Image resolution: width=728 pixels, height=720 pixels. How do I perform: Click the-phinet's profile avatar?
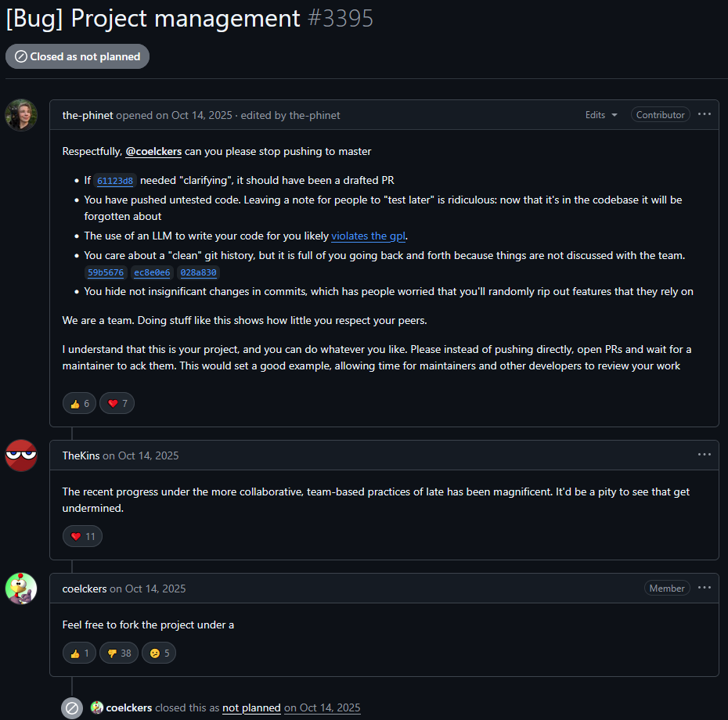[x=21, y=115]
